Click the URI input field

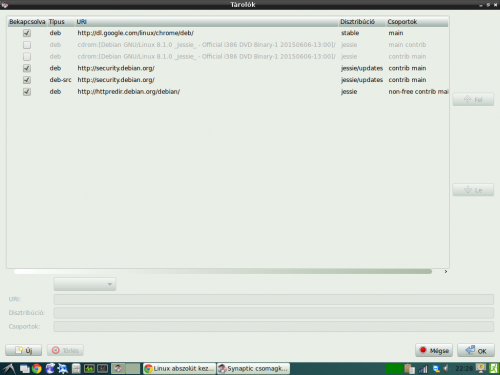273,299
